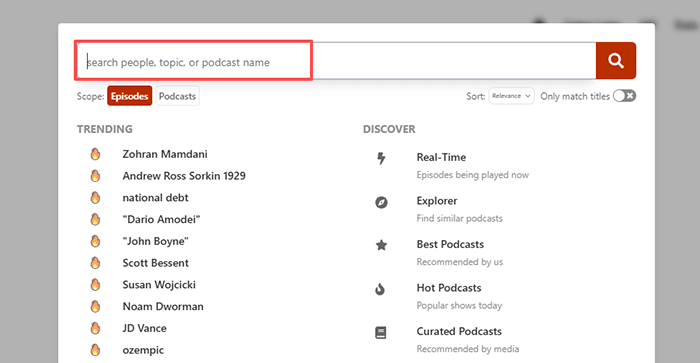Open trending search Zohran Mamdani
The height and width of the screenshot is (363, 700).
pyautogui.click(x=165, y=154)
